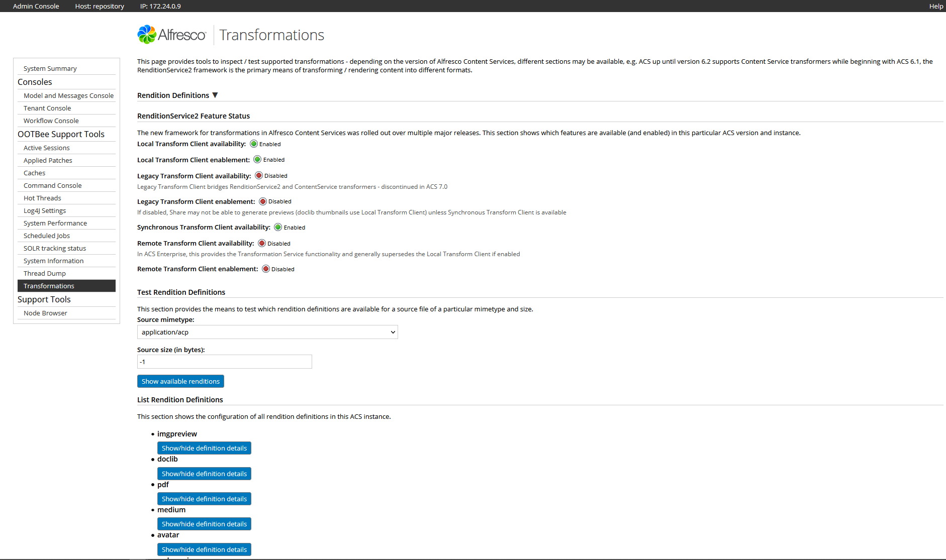946x560 pixels.
Task: Click Test Rendition Definitions heading
Action: point(181,292)
